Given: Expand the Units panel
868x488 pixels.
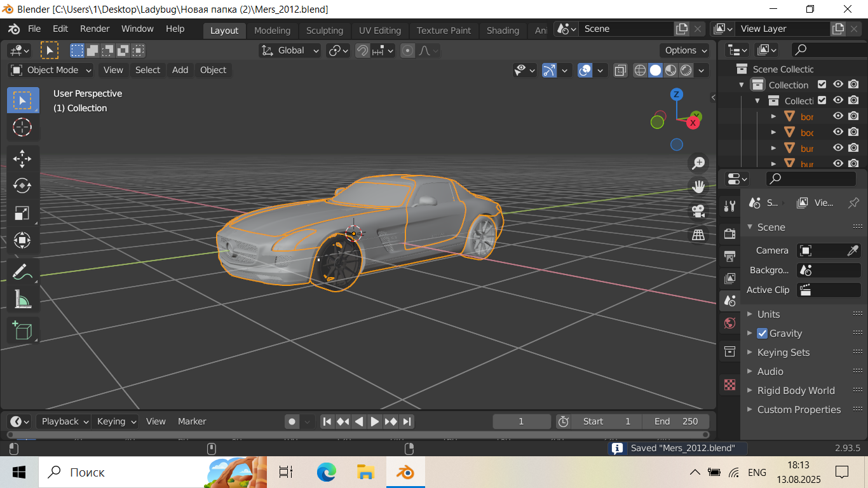Looking at the screenshot, I should pyautogui.click(x=768, y=314).
